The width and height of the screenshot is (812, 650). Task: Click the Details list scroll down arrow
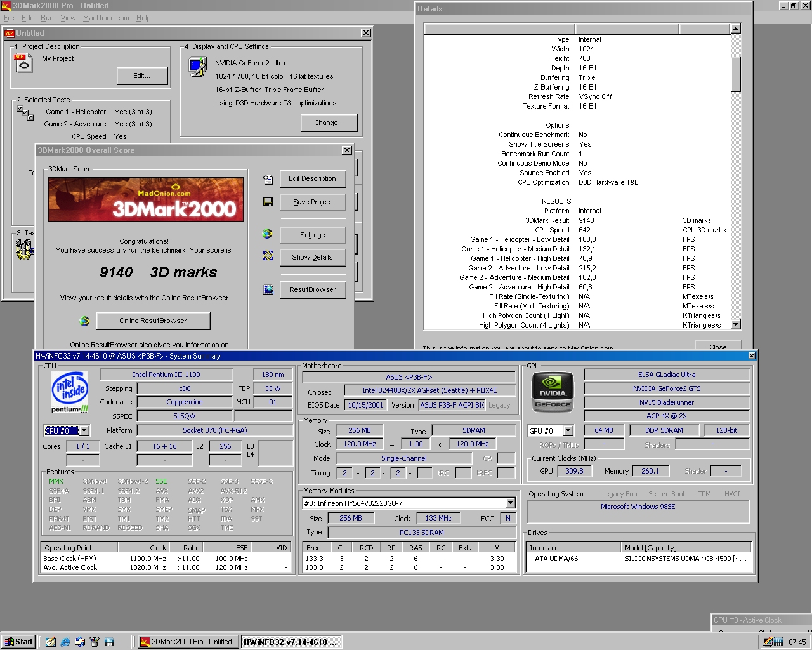[x=736, y=324]
